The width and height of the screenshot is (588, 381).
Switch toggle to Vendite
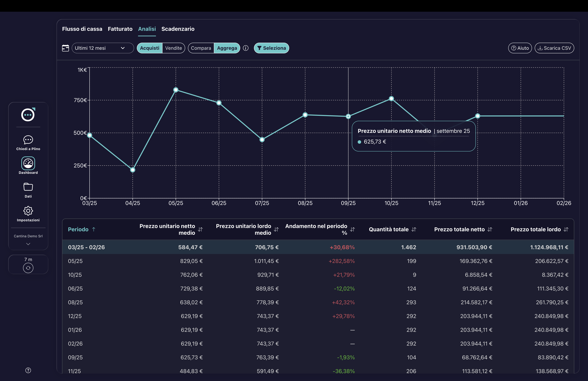(x=173, y=48)
